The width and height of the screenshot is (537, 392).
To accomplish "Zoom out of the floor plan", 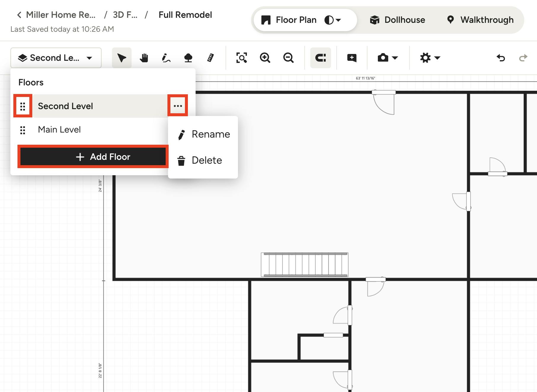I will [288, 58].
